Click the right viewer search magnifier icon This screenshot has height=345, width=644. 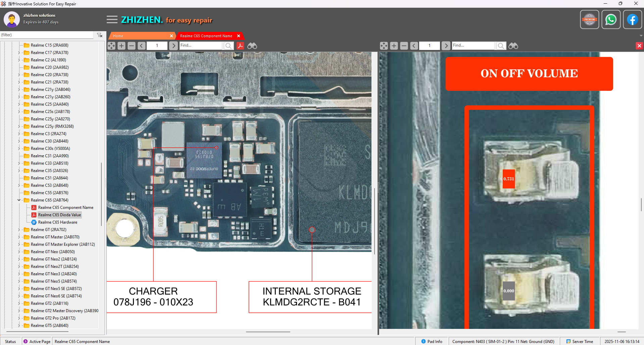pyautogui.click(x=501, y=46)
